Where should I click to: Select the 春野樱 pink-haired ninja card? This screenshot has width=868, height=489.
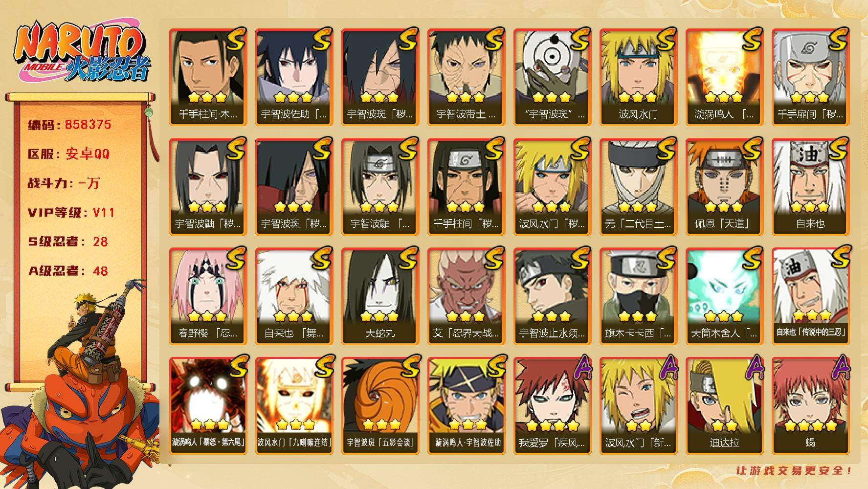(x=208, y=296)
